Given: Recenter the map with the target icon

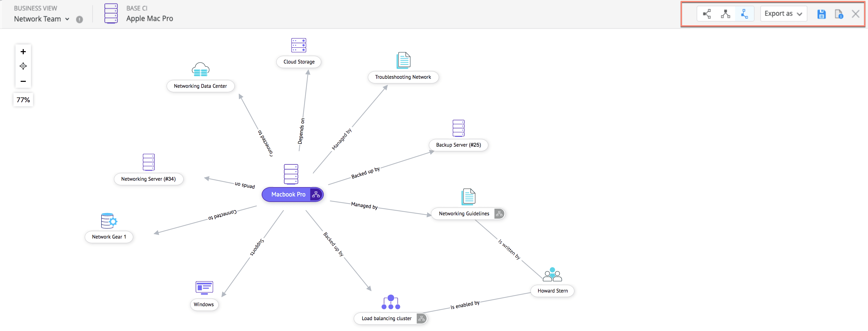Looking at the screenshot, I should (x=23, y=66).
